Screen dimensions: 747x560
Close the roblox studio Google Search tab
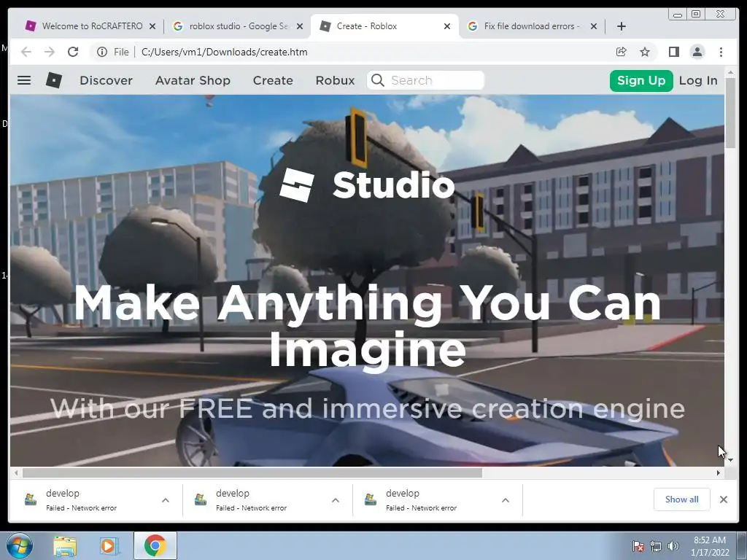tap(300, 26)
